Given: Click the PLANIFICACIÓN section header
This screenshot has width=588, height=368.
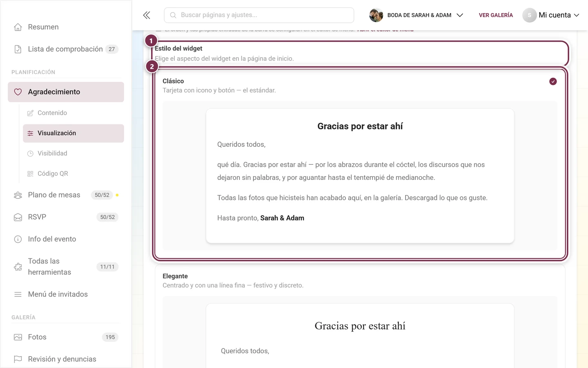Looking at the screenshot, I should (x=33, y=72).
